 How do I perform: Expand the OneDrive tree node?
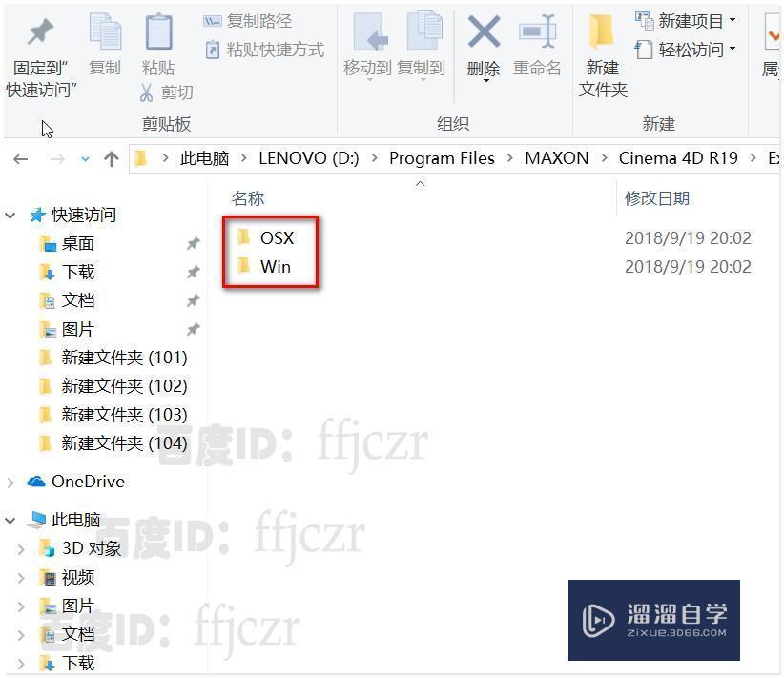coord(10,482)
